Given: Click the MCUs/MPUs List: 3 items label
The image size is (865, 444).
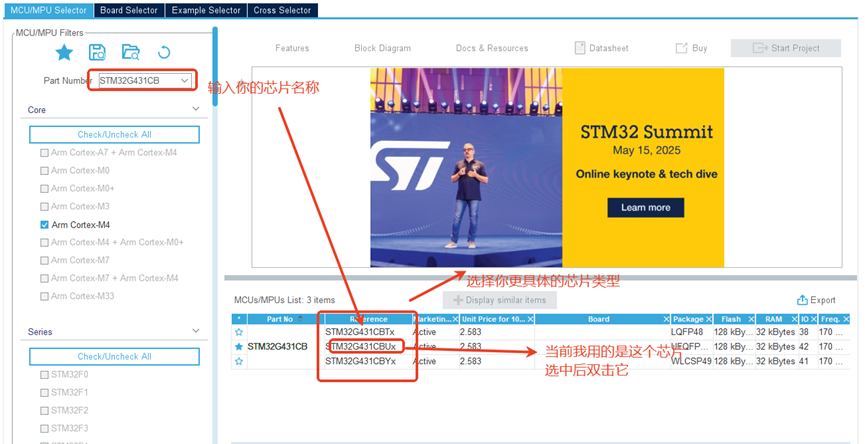Looking at the screenshot, I should click(x=284, y=300).
